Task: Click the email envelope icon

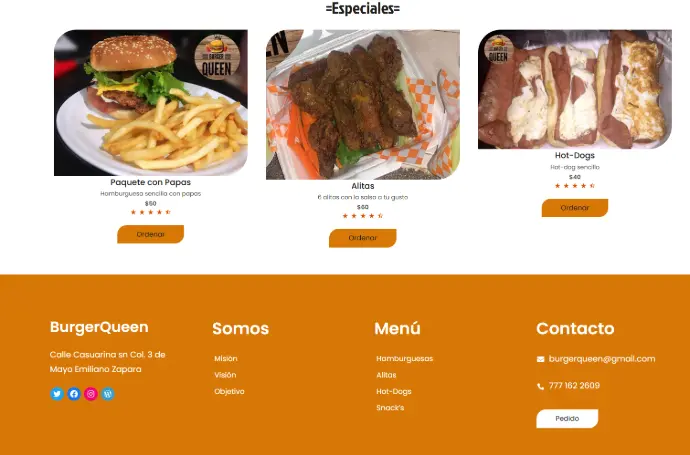Action: coord(540,359)
